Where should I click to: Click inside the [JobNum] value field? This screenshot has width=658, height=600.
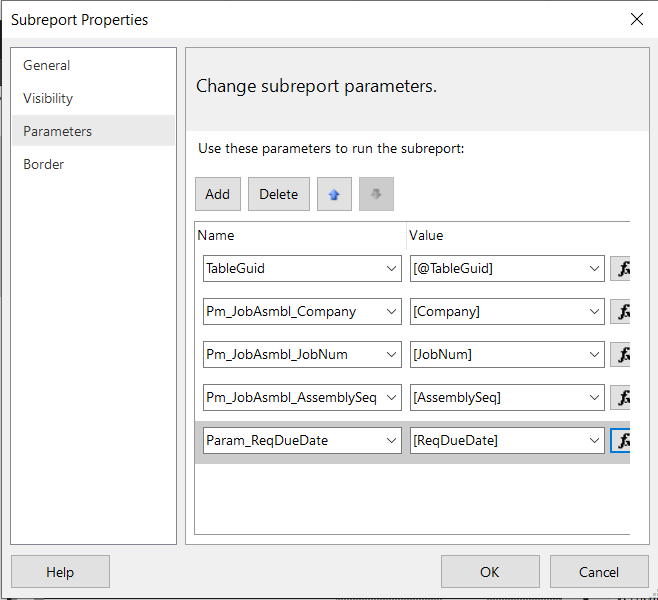click(498, 355)
